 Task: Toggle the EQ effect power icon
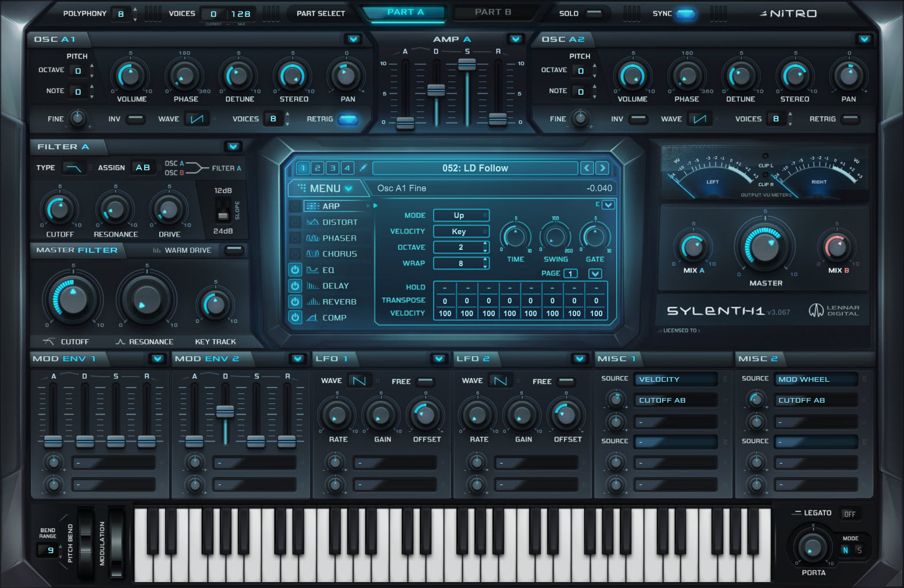click(x=295, y=270)
